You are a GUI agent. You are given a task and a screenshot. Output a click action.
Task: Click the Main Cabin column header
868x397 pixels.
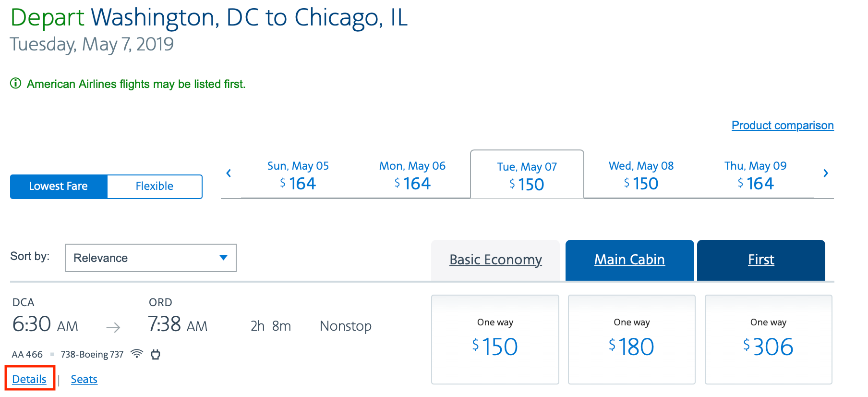pos(629,260)
